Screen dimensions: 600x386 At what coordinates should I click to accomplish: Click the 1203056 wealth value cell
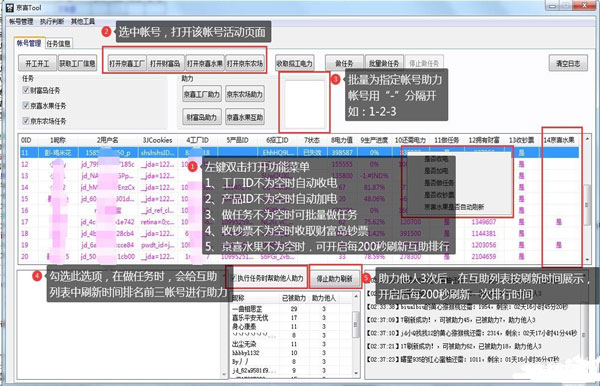(x=484, y=245)
